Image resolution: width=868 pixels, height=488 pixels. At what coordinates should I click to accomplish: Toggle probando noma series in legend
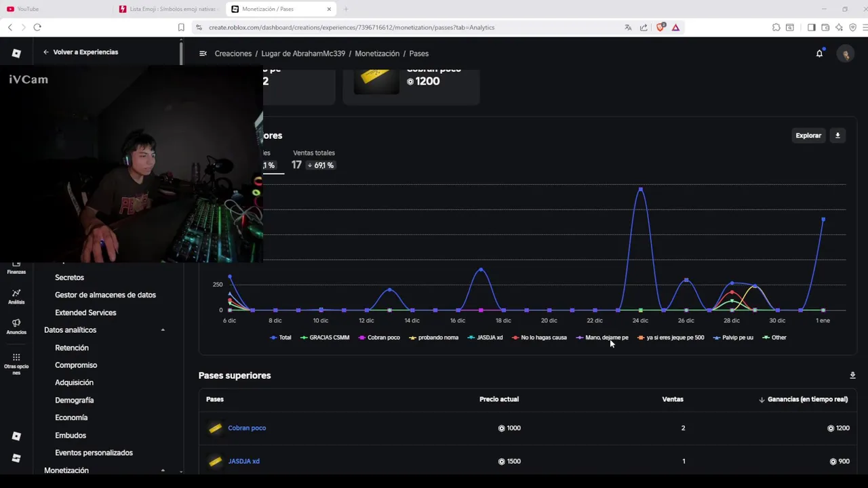click(x=434, y=338)
